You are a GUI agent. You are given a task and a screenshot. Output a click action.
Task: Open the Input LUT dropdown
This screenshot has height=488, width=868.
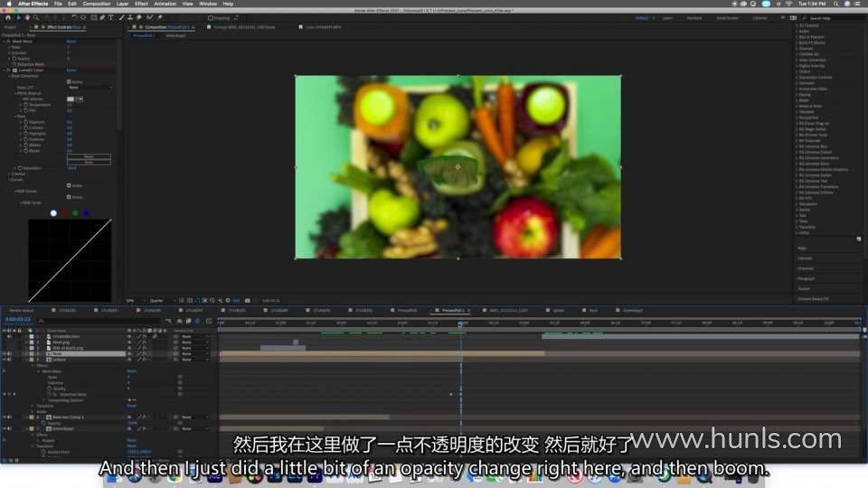(90, 88)
